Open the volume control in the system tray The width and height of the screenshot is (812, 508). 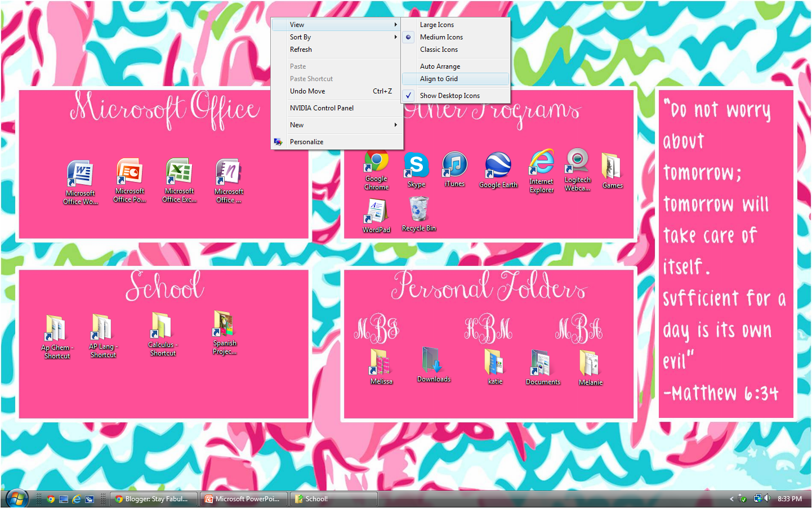point(767,498)
